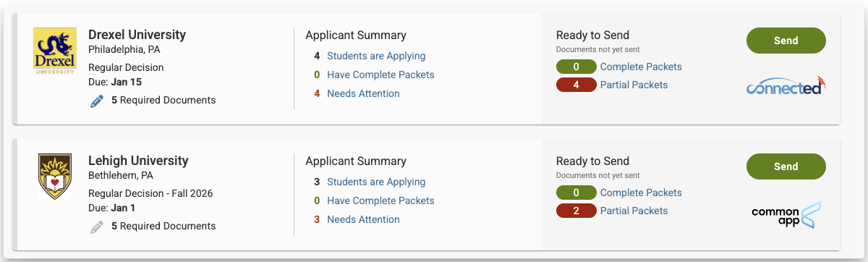Open Drexel's Needs Attention link
Viewport: 868px width, 262px height.
pos(363,93)
